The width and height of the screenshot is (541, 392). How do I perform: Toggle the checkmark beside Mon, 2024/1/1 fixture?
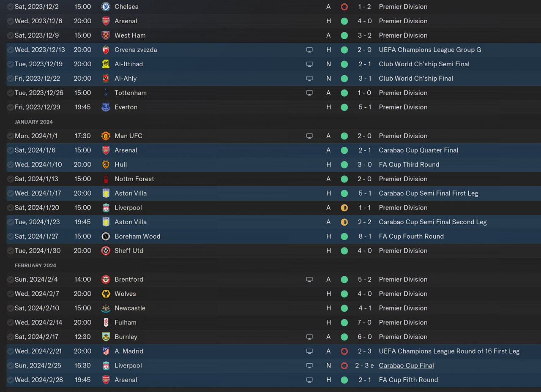[10, 136]
